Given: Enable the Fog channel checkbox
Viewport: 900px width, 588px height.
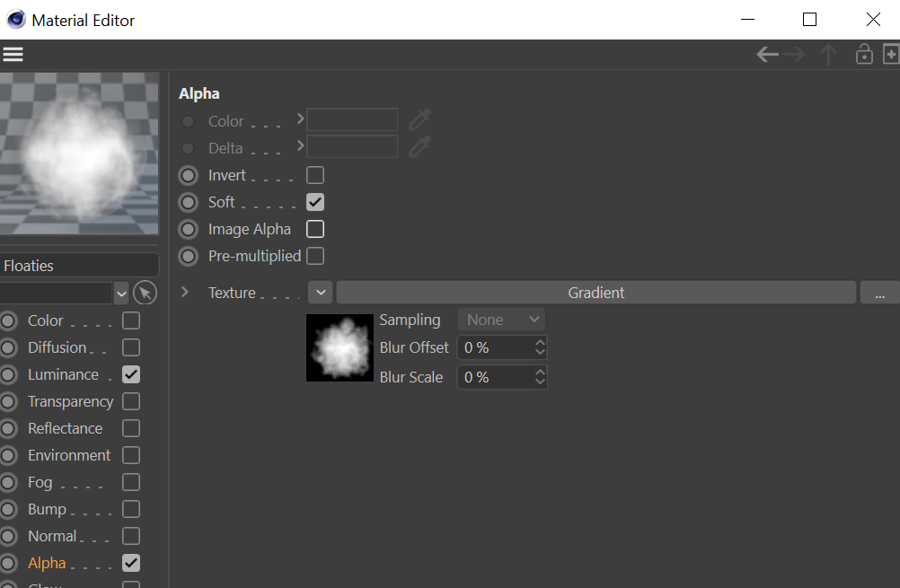Looking at the screenshot, I should click(131, 482).
